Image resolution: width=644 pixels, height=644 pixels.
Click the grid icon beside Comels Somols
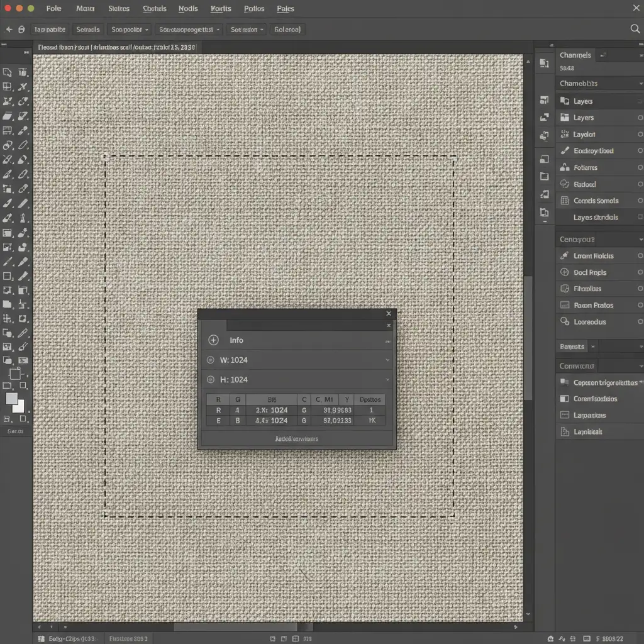click(563, 201)
